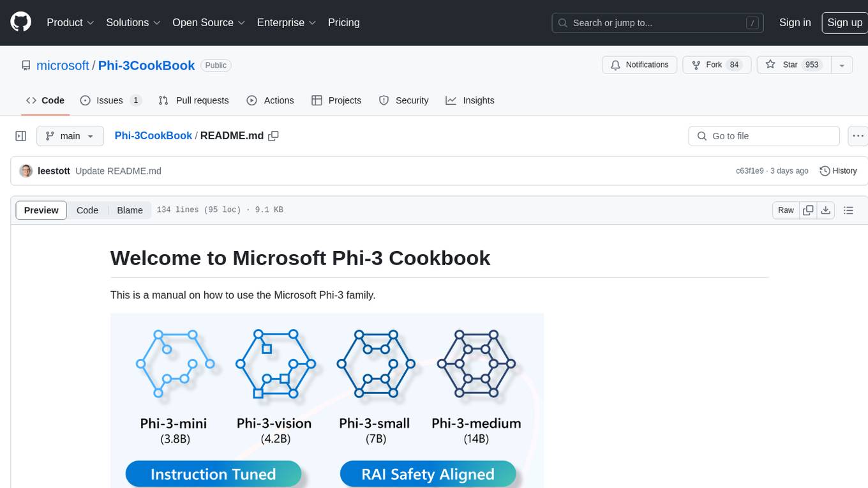This screenshot has height=488, width=868.
Task: Click the Phi-3 model family image
Action: [327, 400]
